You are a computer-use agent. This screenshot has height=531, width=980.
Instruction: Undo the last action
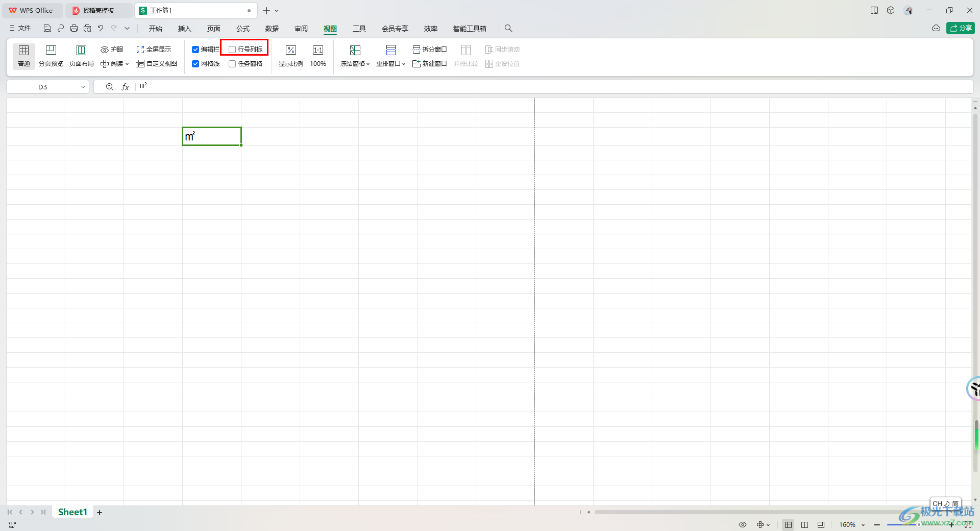(101, 29)
